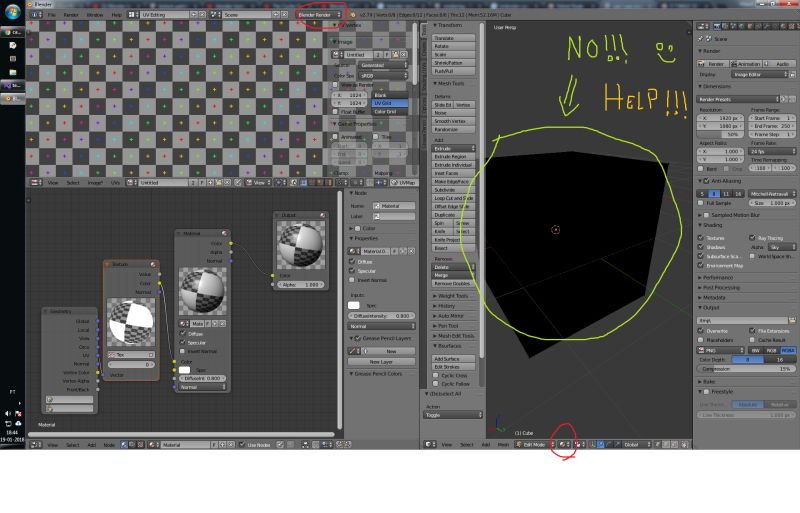Click output folder browse icon

tap(792, 321)
